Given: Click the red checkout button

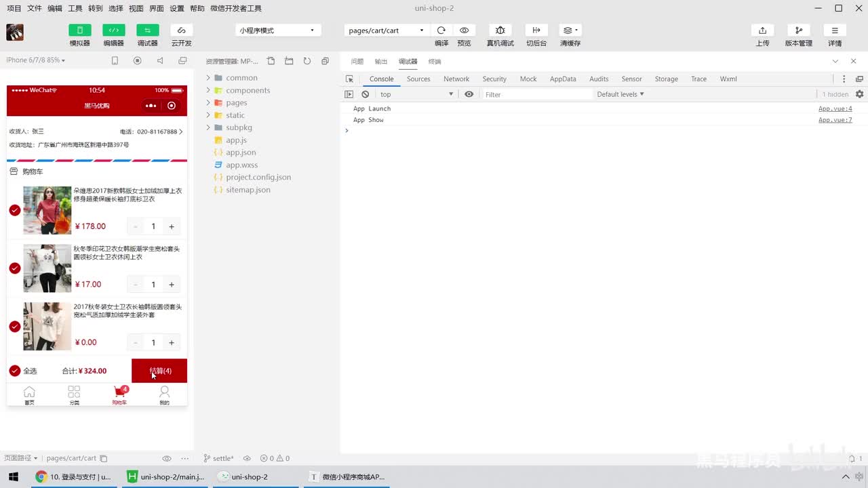Looking at the screenshot, I should (x=159, y=371).
